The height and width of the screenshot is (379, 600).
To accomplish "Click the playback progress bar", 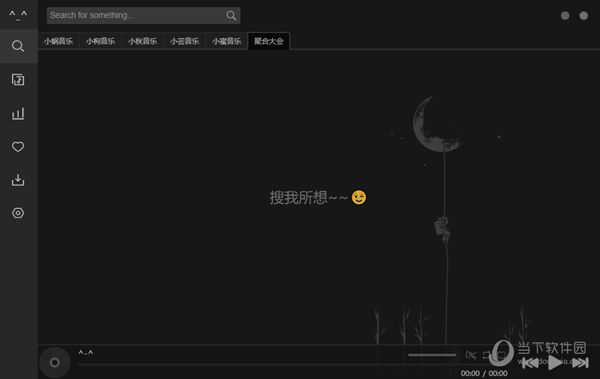I will tap(268, 364).
